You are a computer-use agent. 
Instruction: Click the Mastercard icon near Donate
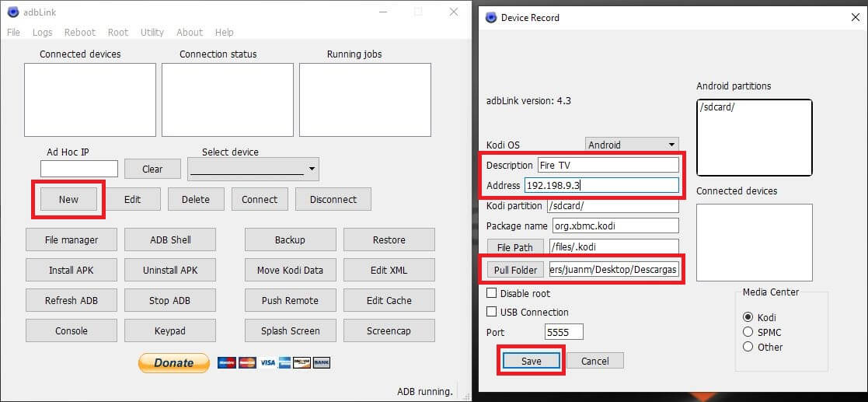(247, 362)
